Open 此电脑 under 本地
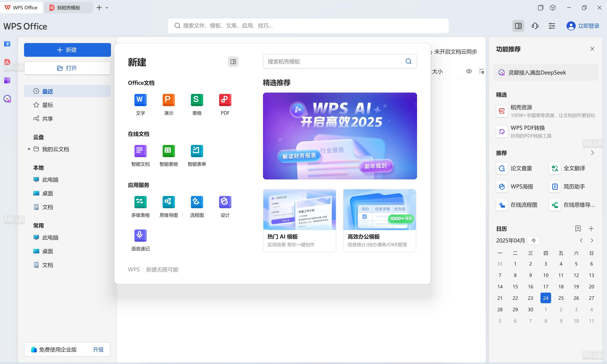 pyautogui.click(x=46, y=180)
